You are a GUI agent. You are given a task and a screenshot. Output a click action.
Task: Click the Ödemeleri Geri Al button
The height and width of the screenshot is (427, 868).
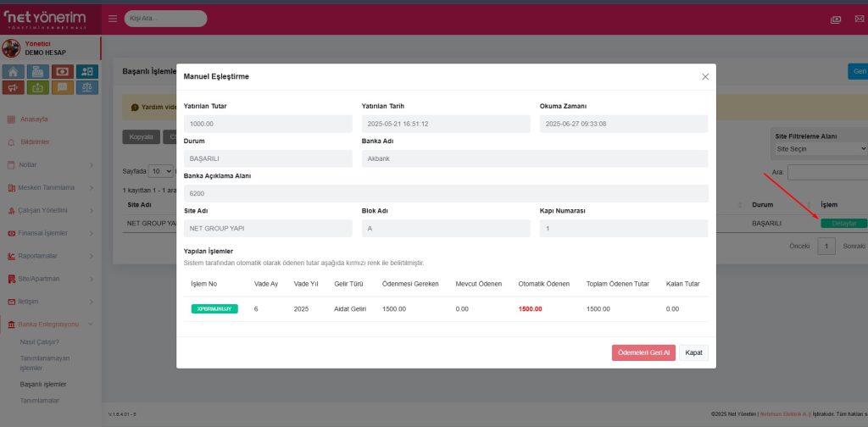click(x=643, y=352)
